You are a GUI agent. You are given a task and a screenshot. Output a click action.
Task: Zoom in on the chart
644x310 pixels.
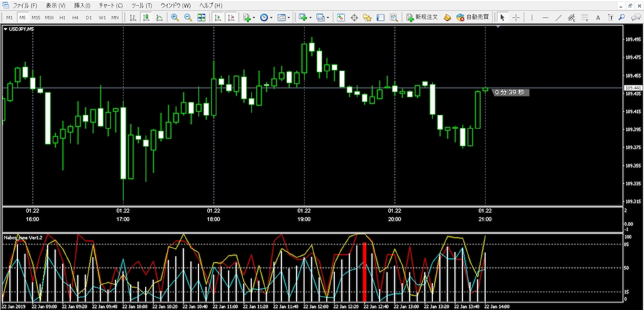[x=175, y=17]
